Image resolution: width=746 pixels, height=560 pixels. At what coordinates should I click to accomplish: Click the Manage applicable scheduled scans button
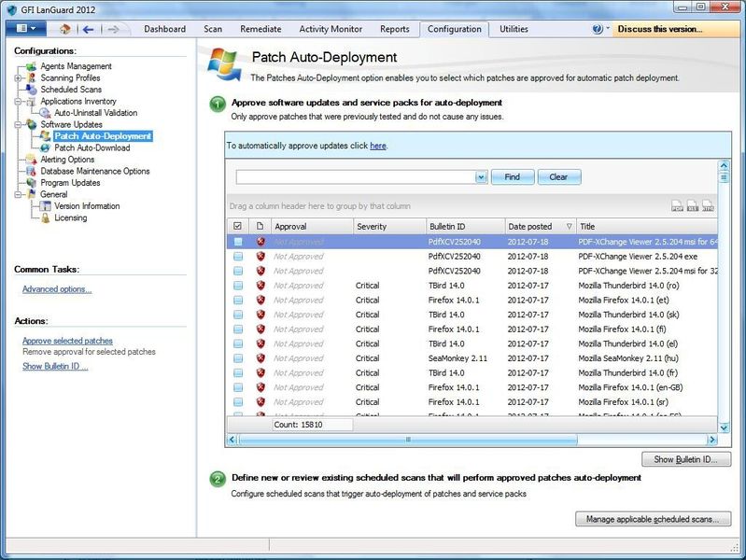click(x=653, y=519)
